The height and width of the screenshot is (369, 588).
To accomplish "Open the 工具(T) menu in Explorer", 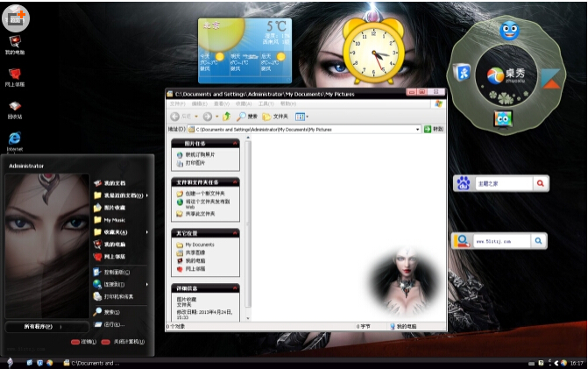I will [x=266, y=103].
